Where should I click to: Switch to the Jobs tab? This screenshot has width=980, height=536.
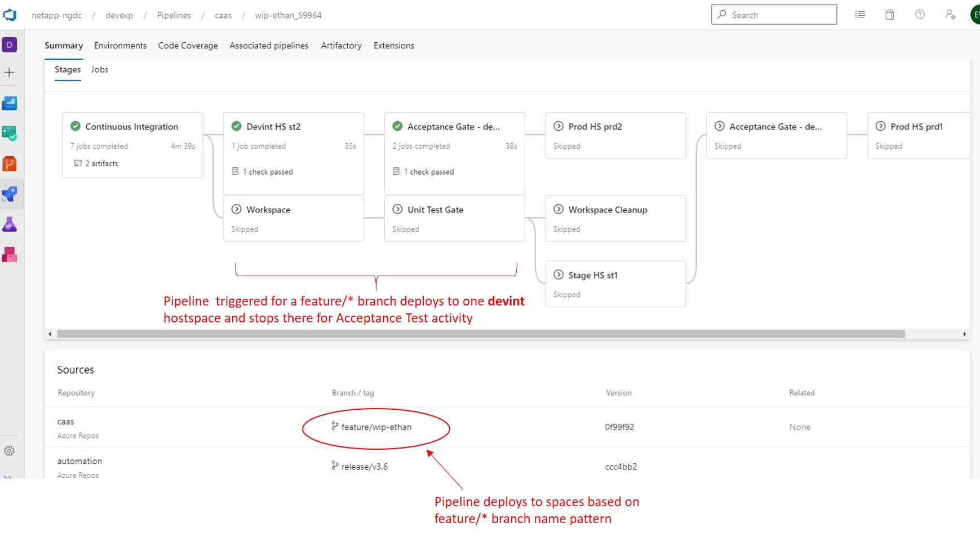pos(99,70)
